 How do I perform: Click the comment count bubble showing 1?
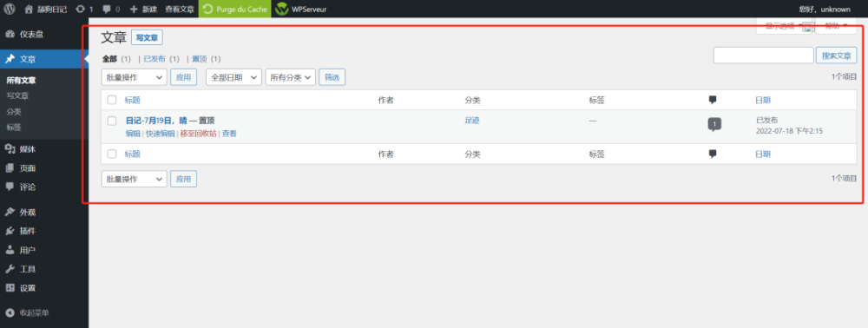coord(714,124)
